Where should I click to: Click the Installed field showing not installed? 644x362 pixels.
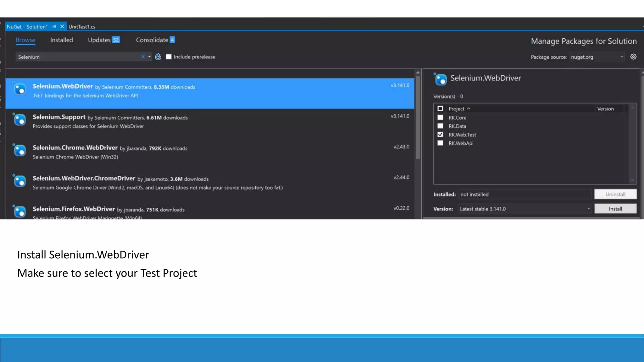click(525, 194)
